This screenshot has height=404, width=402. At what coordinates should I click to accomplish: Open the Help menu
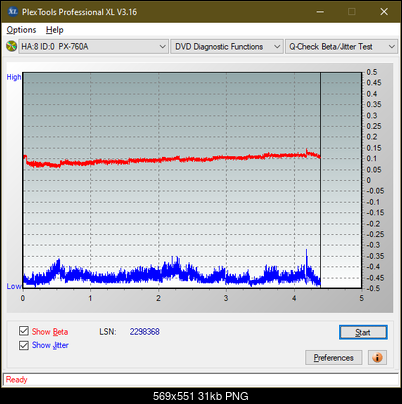(55, 30)
